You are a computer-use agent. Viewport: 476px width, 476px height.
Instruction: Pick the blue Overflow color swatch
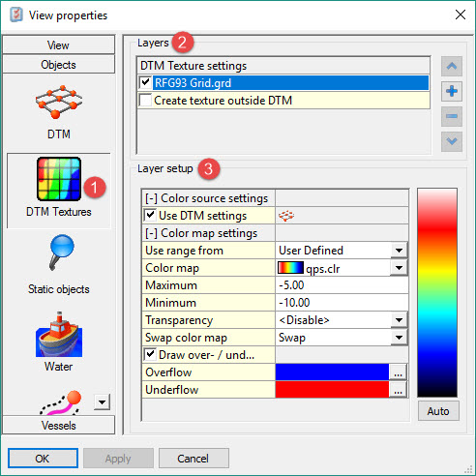332,372
